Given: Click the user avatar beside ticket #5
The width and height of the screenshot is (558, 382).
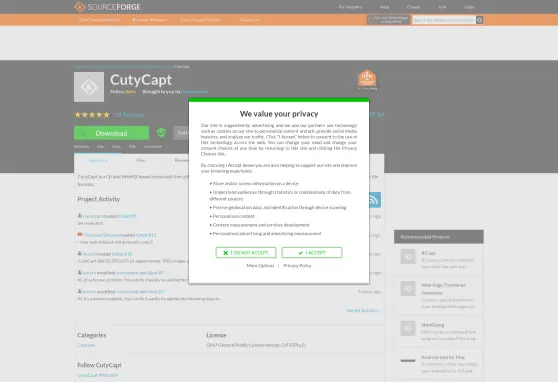Looking at the screenshot, I should (80, 216).
